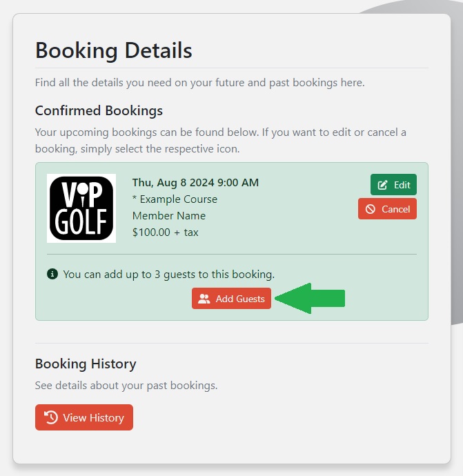Click the green info circle icon
This screenshot has height=476, width=463.
pyautogui.click(x=52, y=274)
